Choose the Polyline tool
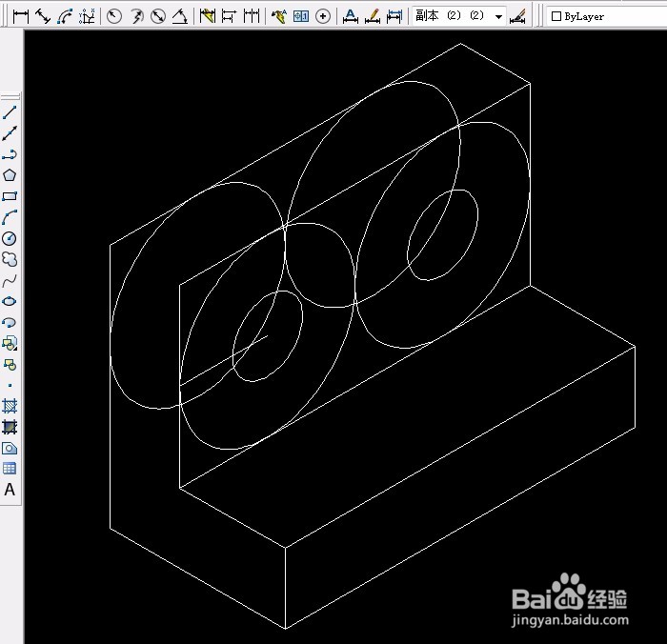This screenshot has height=644, width=667. [x=10, y=154]
